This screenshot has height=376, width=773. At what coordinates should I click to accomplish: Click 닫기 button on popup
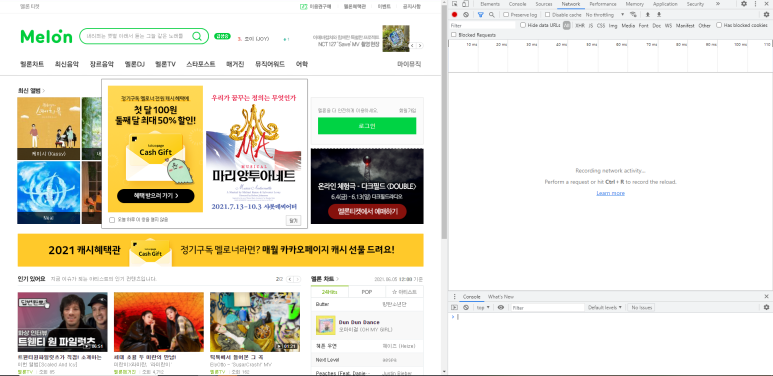point(293,220)
